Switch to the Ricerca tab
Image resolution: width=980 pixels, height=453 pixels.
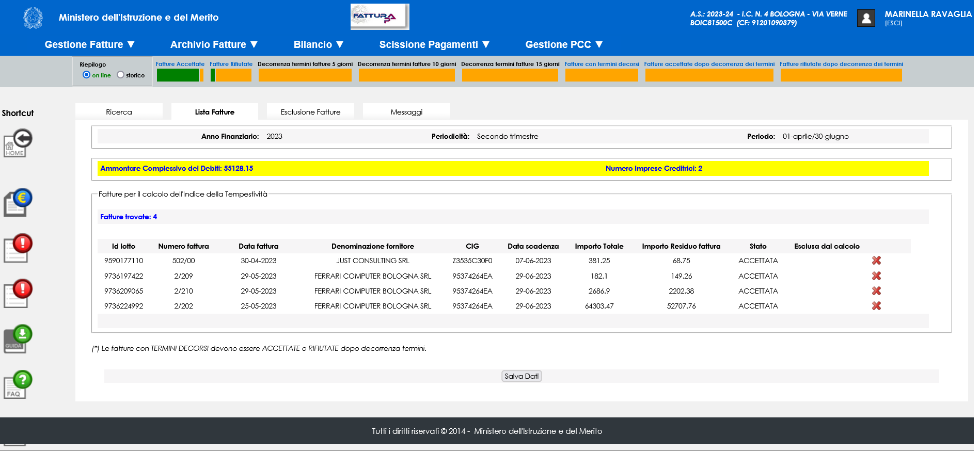coord(119,112)
